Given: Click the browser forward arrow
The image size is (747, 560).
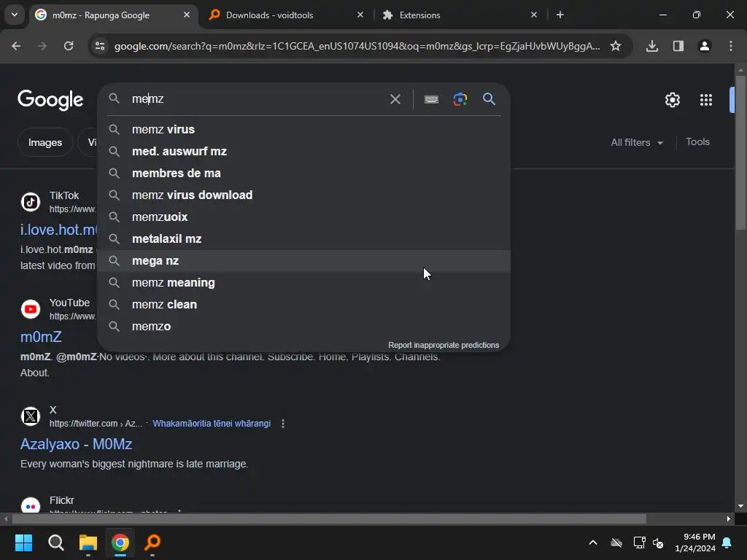Looking at the screenshot, I should (x=42, y=46).
